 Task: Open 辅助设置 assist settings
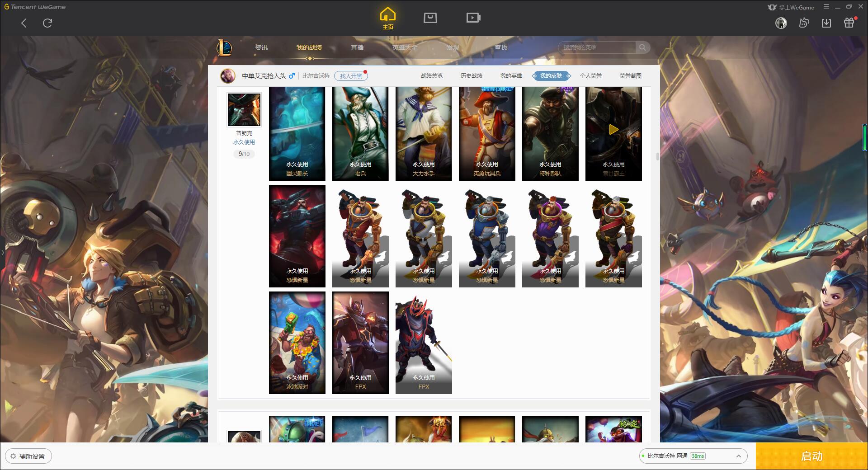coord(28,456)
